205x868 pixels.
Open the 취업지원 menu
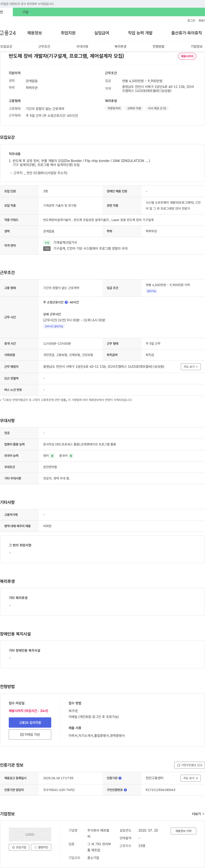68,33
